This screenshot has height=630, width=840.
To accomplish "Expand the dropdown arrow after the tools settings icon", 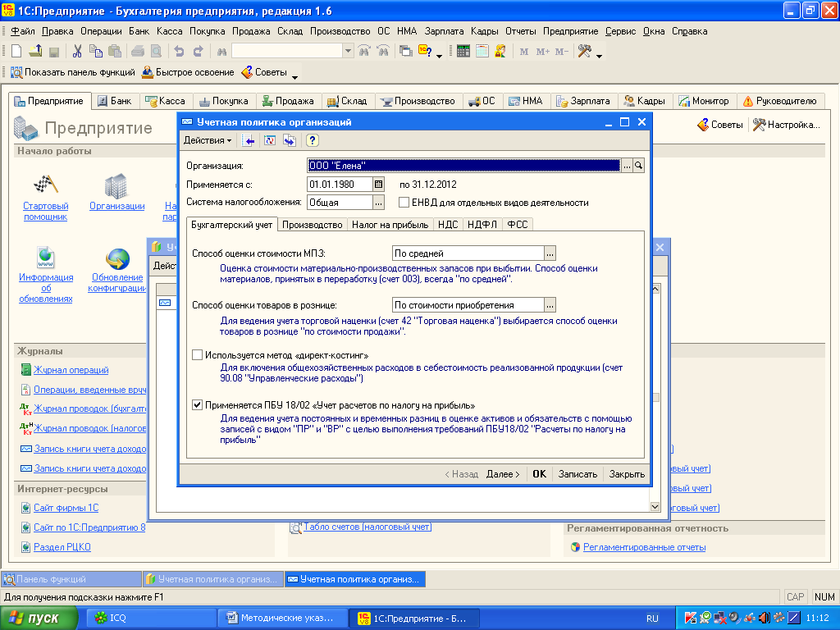I will 599,56.
